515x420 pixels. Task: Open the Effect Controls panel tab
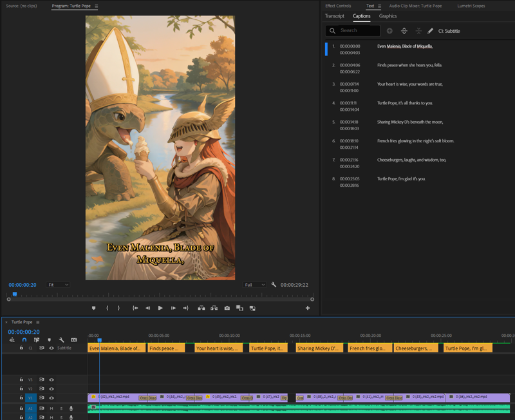338,6
